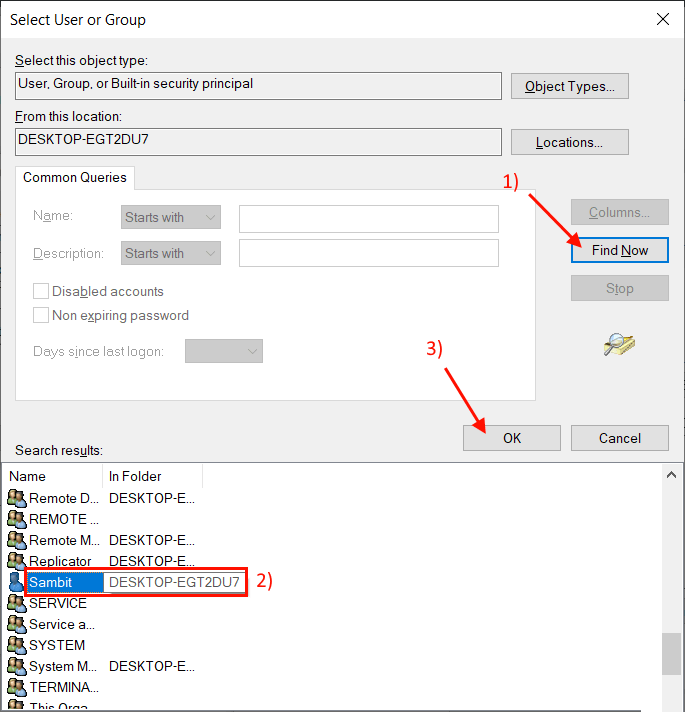685x712 pixels.
Task: Select the TERMINA... group icon
Action: tap(17, 687)
